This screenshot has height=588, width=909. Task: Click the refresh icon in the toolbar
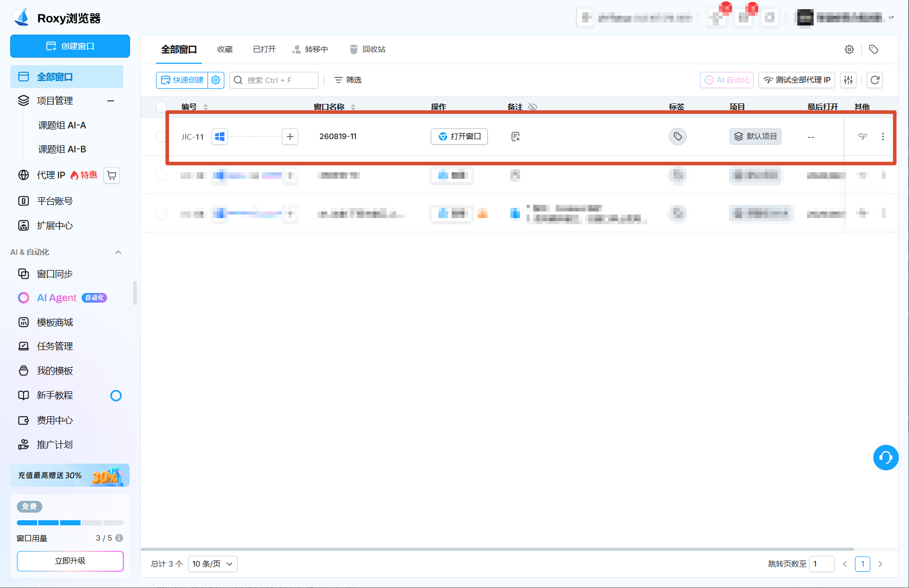[875, 80]
